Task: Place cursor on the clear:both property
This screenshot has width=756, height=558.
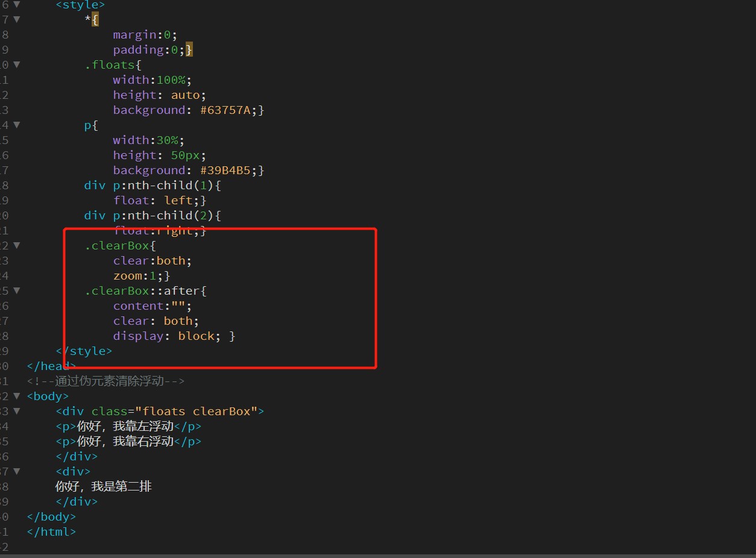Action: tap(151, 260)
